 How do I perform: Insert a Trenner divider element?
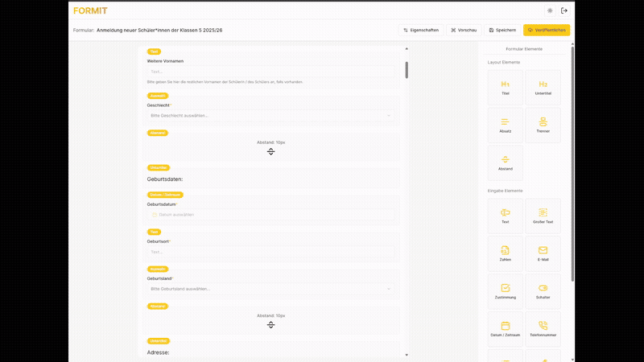pos(543,125)
